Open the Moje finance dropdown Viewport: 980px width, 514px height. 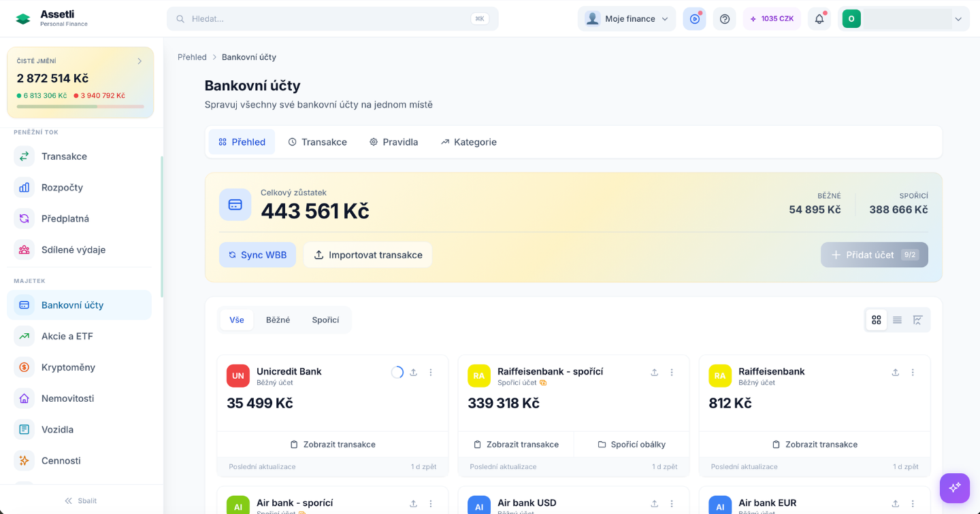coord(627,19)
